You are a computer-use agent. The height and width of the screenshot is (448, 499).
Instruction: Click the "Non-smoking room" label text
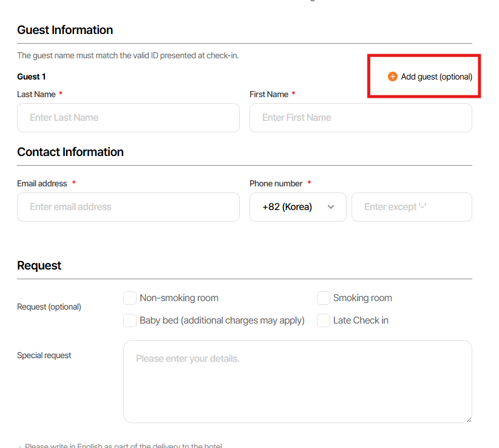pyautogui.click(x=179, y=298)
